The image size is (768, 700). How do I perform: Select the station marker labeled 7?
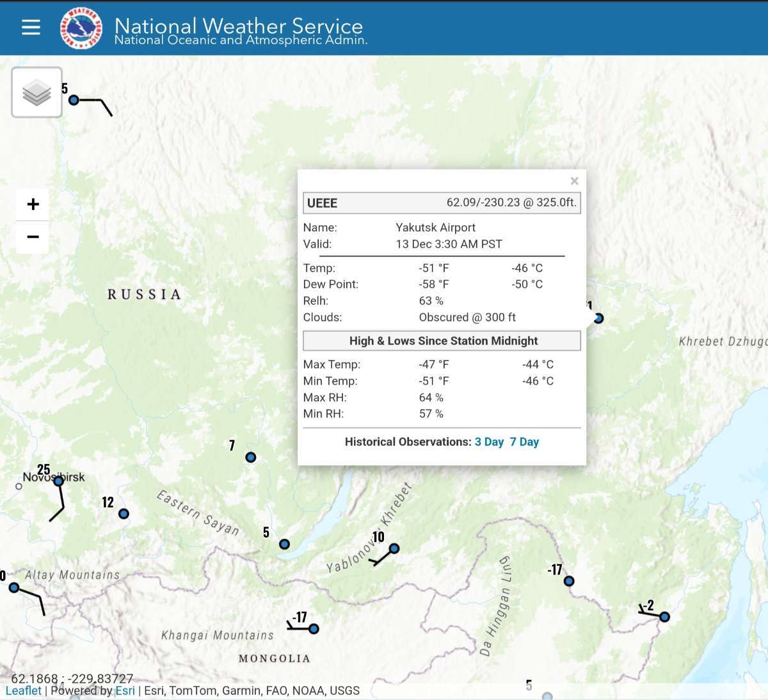tap(251, 457)
